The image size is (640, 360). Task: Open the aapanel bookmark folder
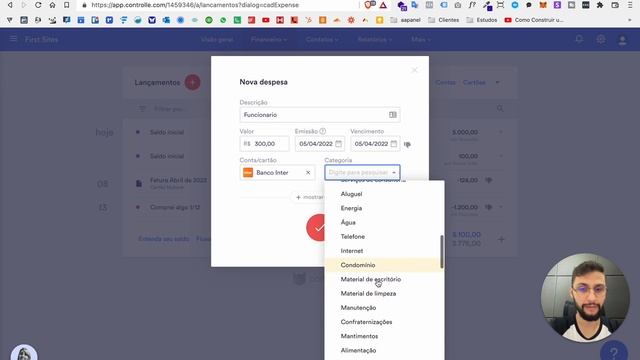coord(405,20)
